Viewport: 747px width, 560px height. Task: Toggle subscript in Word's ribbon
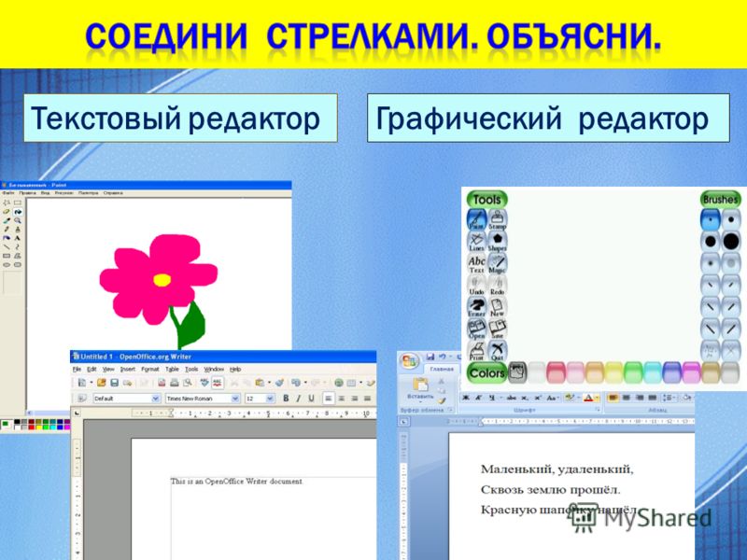525,398
